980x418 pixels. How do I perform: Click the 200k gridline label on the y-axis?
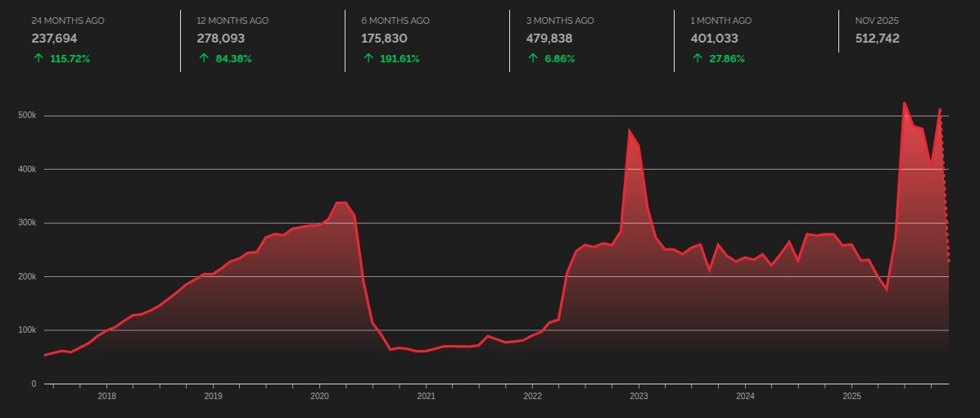tap(27, 276)
